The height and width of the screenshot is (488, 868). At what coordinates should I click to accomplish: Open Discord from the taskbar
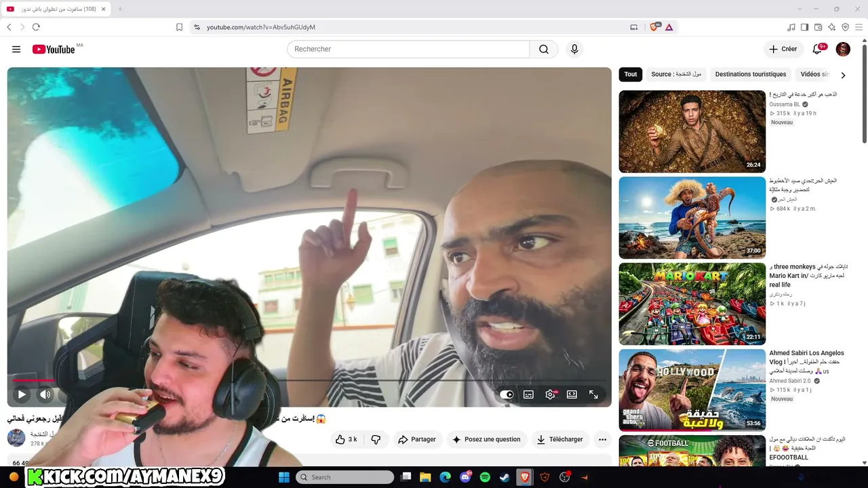465,477
